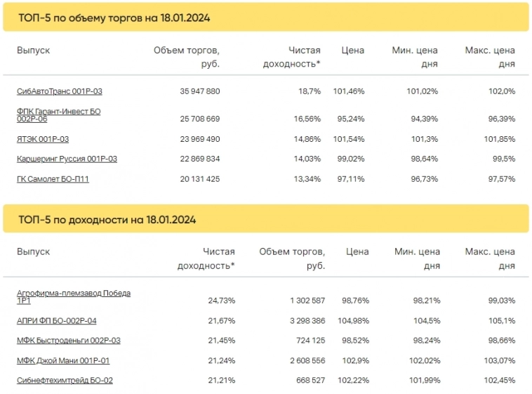The height and width of the screenshot is (394, 532).
Task: Open Агрофирма-племзавод Победа ТР1 link
Action: pyautogui.click(x=73, y=296)
